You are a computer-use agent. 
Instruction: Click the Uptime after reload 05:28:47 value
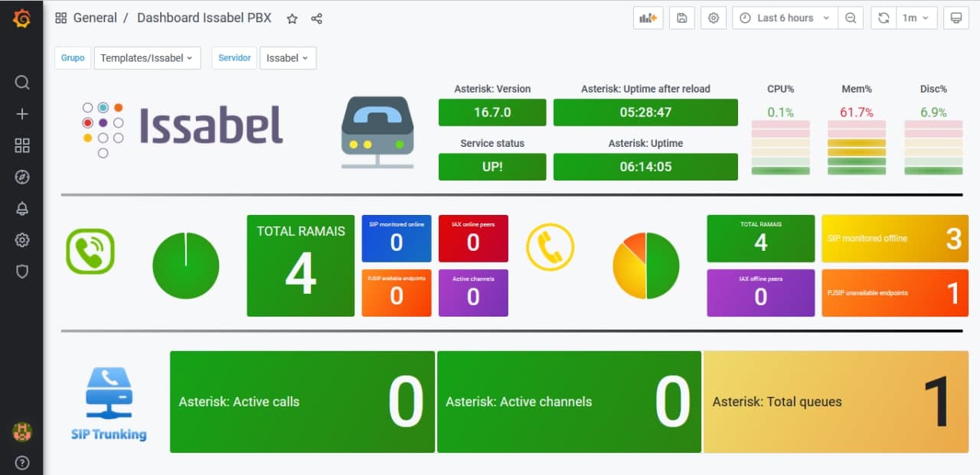(x=645, y=112)
